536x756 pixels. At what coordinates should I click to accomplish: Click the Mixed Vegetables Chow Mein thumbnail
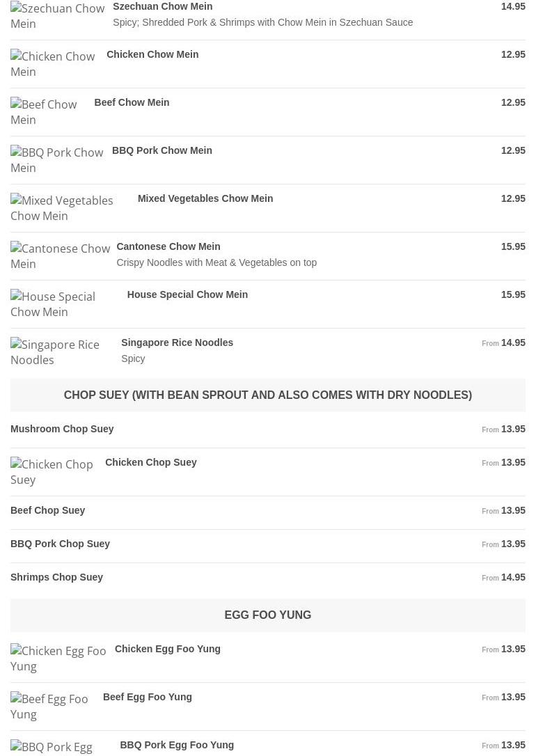coord(63,208)
